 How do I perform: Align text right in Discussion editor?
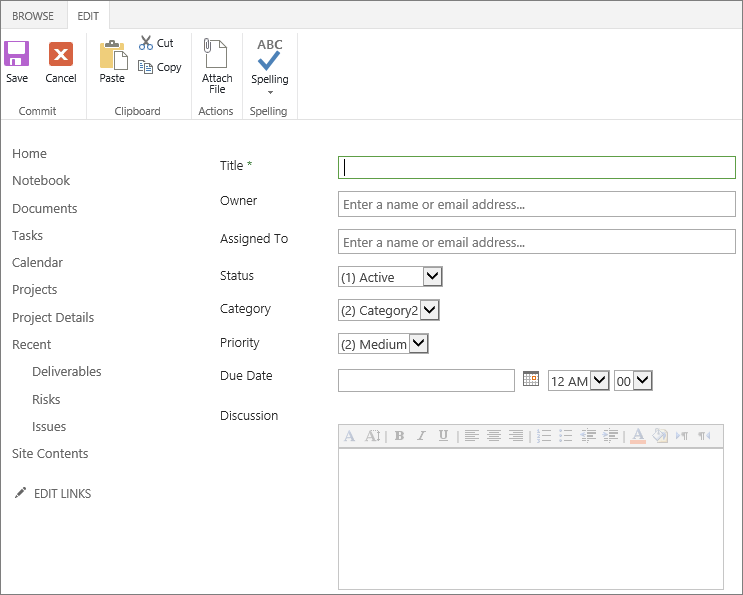(x=516, y=436)
